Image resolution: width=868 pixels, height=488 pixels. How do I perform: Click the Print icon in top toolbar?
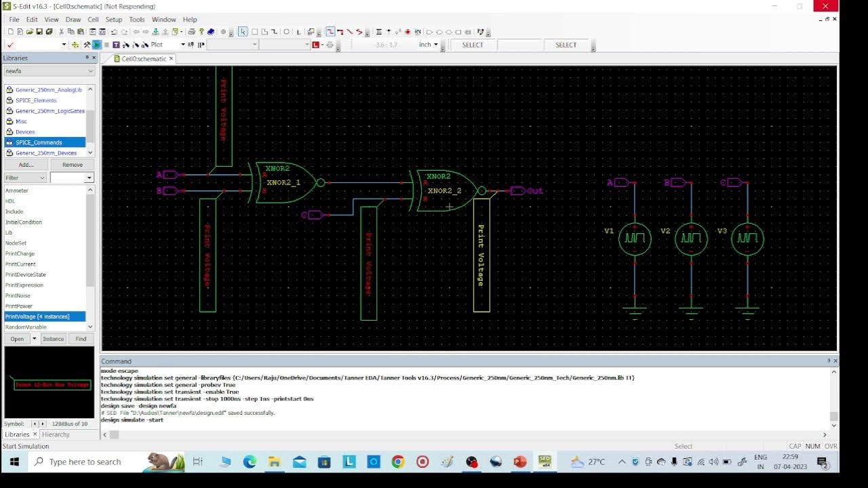pos(192,32)
